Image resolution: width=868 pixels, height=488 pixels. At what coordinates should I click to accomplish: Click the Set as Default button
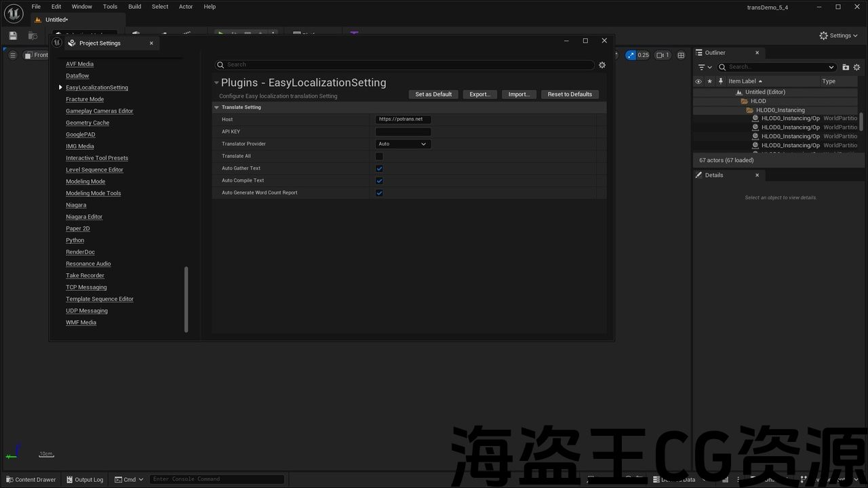coord(433,94)
